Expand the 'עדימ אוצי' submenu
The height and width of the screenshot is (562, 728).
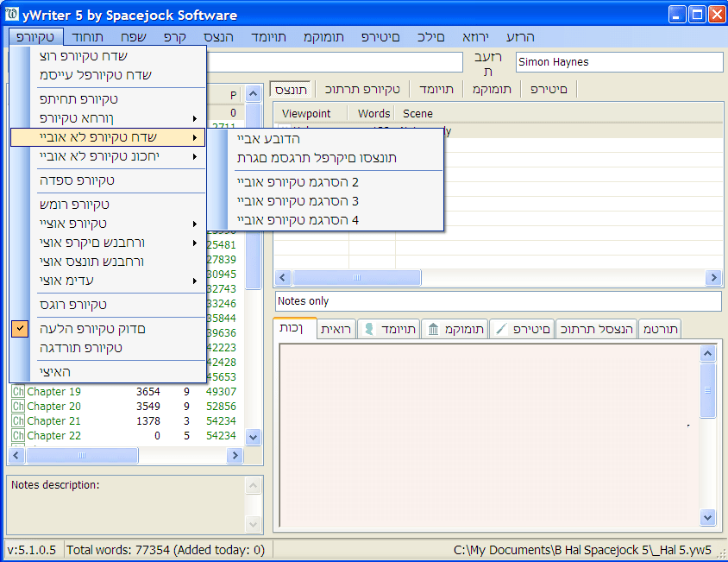pos(108,281)
